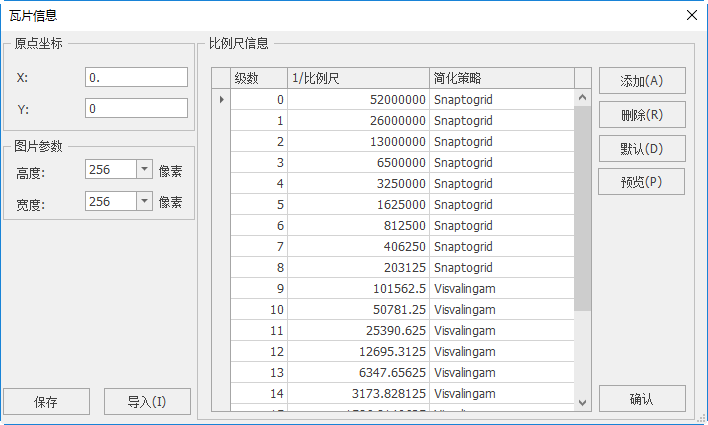This screenshot has width=708, height=425.
Task: Select the row header arrow for level 0
Action: (221, 100)
